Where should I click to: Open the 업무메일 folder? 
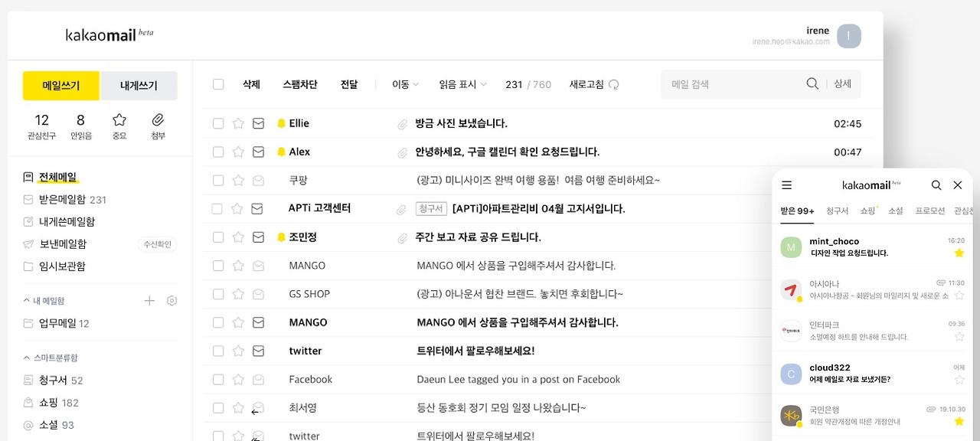(57, 323)
